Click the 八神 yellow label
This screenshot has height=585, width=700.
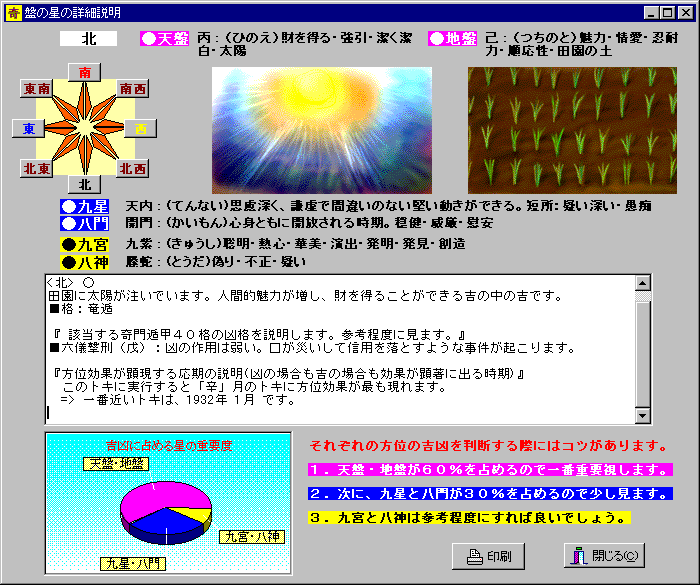tap(84, 262)
